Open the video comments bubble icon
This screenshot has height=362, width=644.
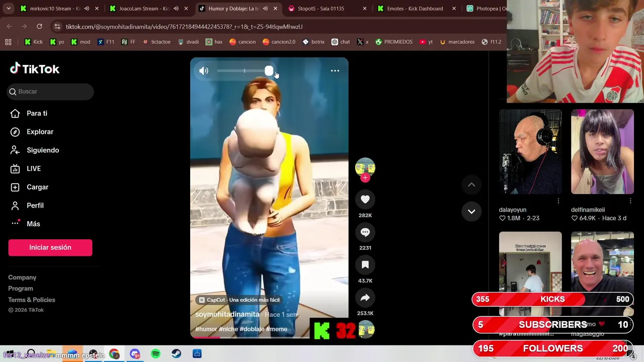(x=365, y=232)
